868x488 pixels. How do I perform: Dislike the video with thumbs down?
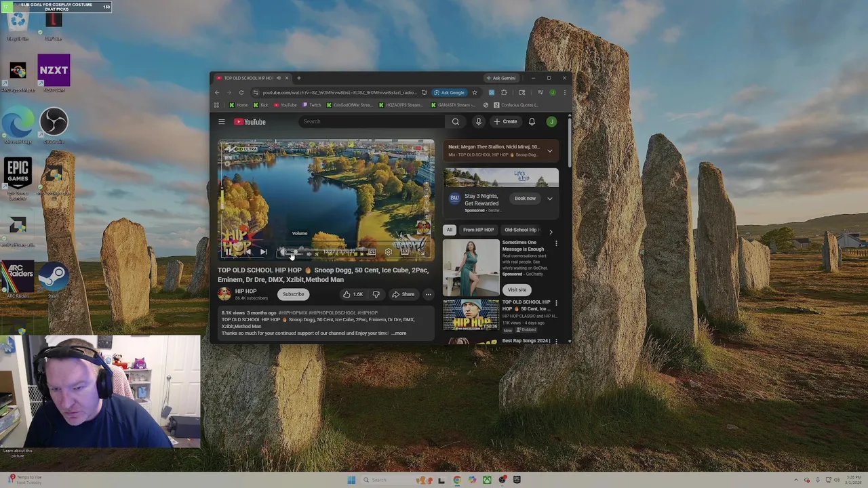[376, 294]
